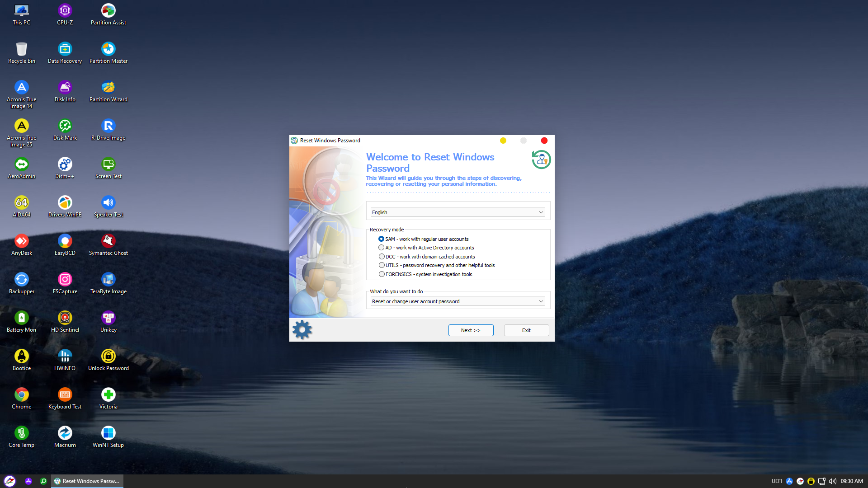Click the volume icon in system tray
The height and width of the screenshot is (488, 868).
(x=832, y=481)
